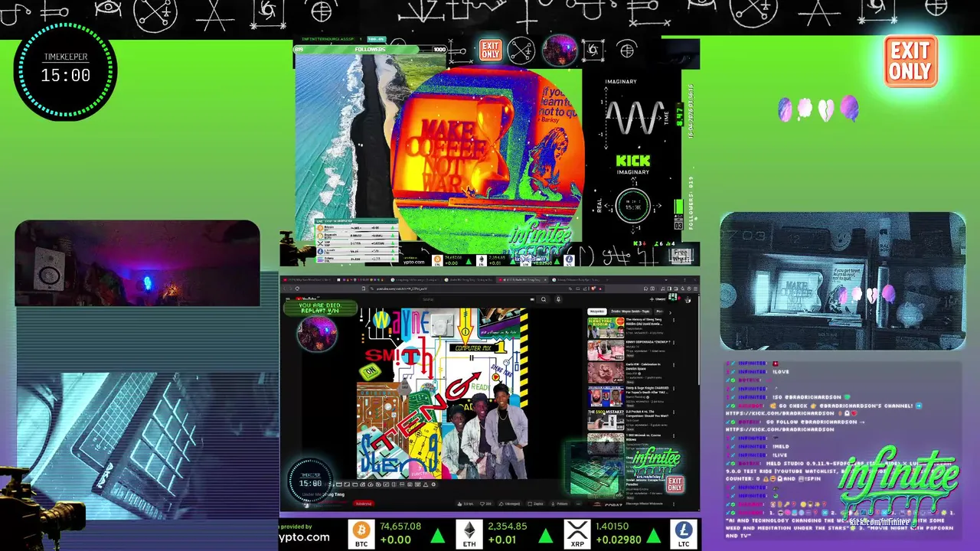
Task: Click the followers goal progress bar
Action: [370, 50]
